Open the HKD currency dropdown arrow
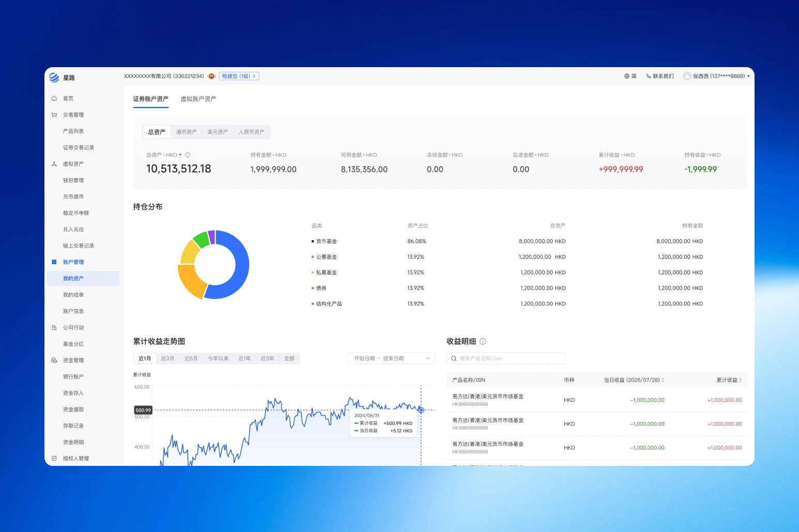The height and width of the screenshot is (532, 799). (180, 155)
